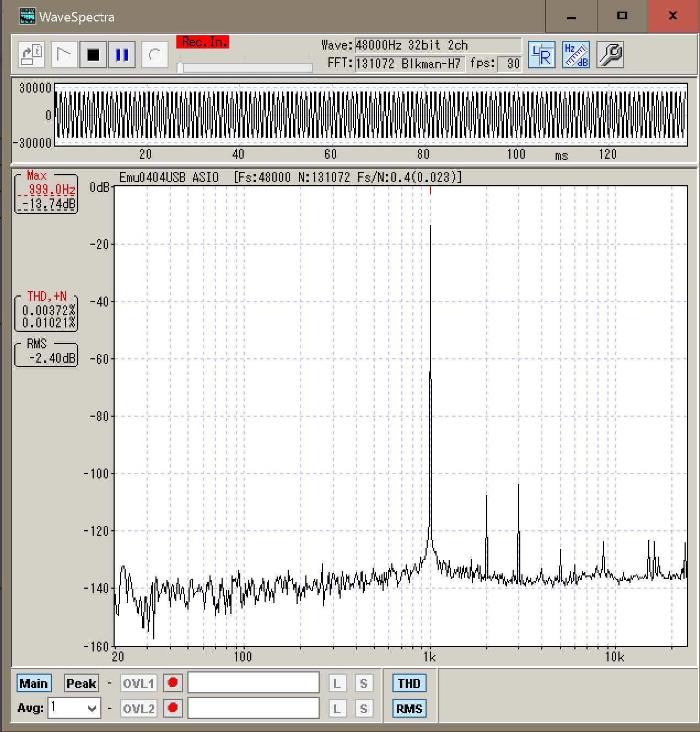Click the L button in OVL1 row

[337, 683]
